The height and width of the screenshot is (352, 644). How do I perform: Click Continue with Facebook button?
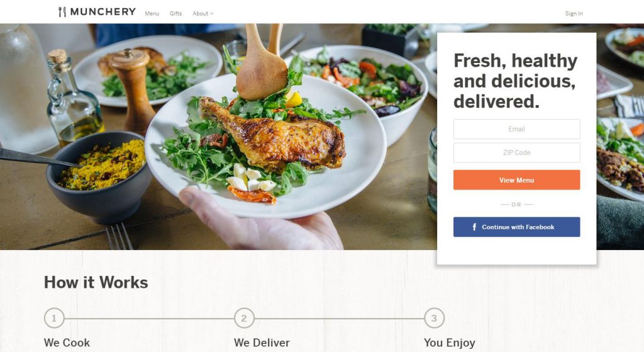click(517, 227)
